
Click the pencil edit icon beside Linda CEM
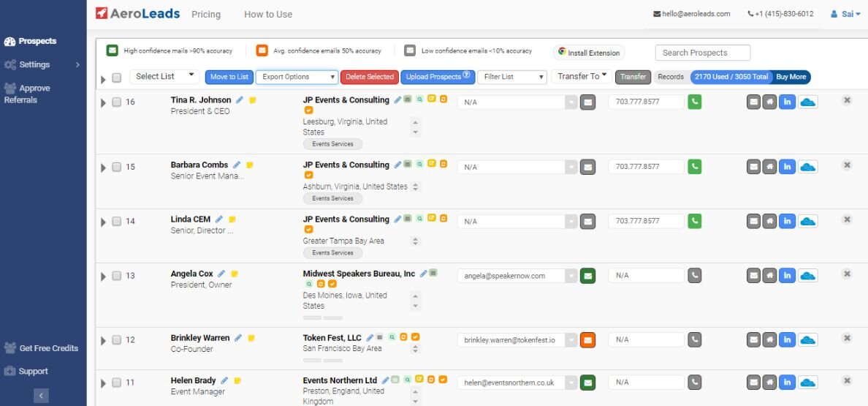pyautogui.click(x=219, y=219)
